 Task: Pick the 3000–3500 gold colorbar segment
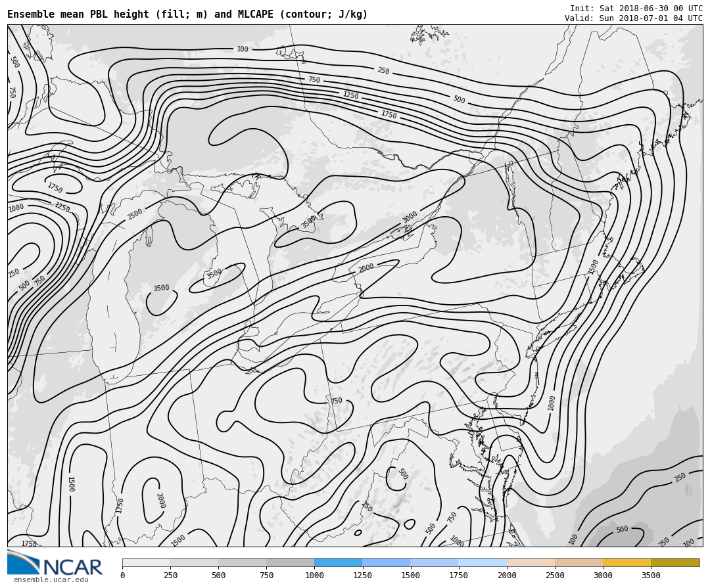627,562
